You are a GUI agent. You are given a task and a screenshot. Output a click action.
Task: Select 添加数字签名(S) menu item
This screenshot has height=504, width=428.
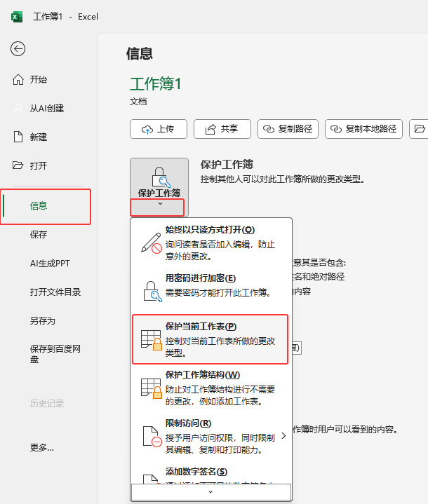210,473
